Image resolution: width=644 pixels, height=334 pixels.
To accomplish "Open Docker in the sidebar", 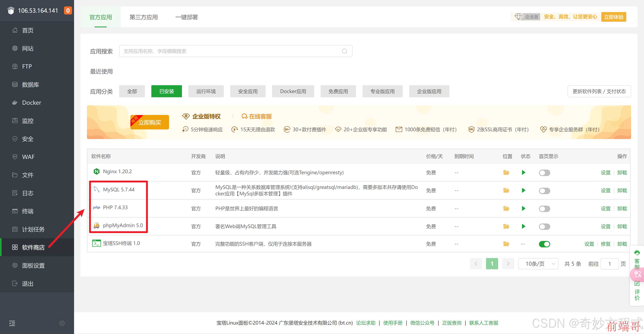I will (37, 103).
